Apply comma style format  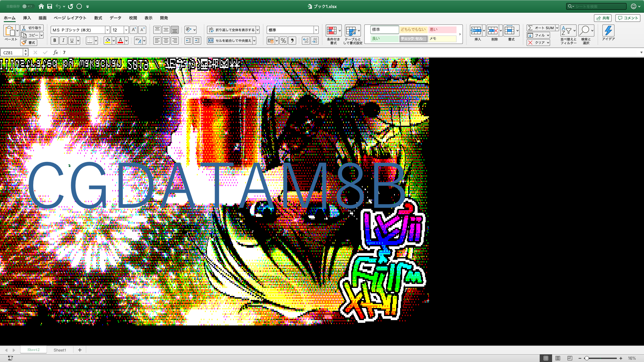(x=292, y=41)
